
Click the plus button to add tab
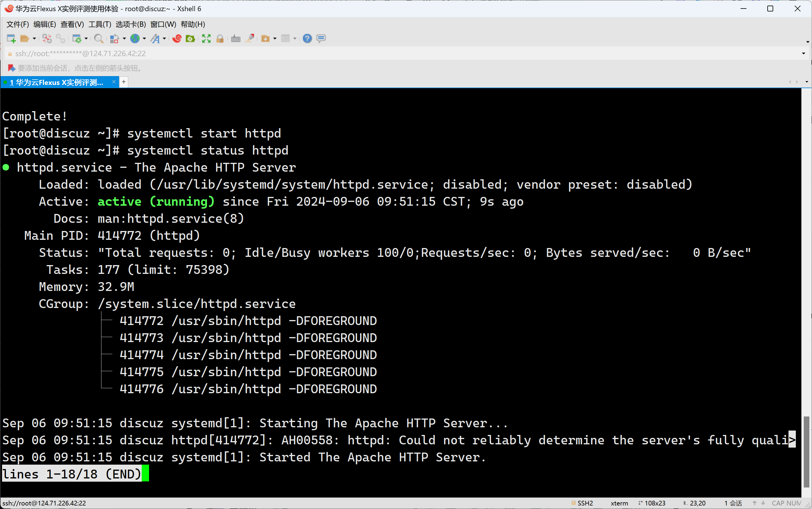click(123, 82)
